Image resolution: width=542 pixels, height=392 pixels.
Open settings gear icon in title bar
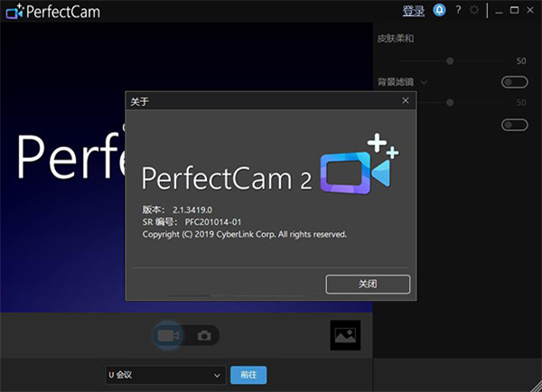[474, 10]
